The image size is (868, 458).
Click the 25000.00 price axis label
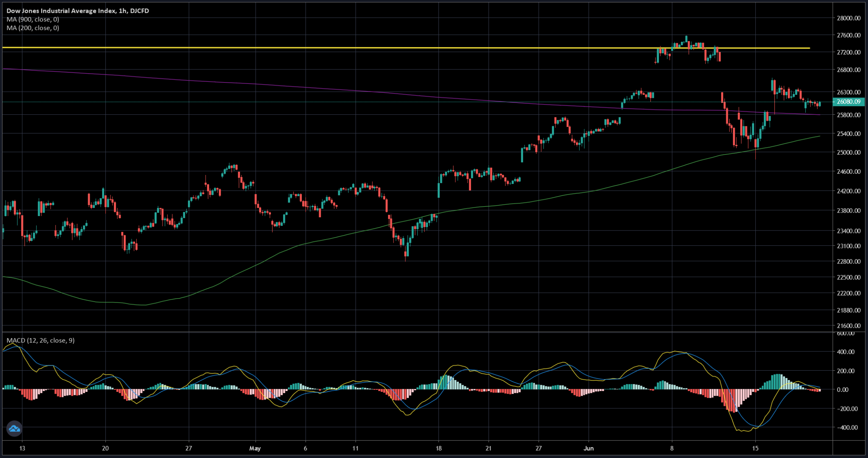click(x=848, y=153)
